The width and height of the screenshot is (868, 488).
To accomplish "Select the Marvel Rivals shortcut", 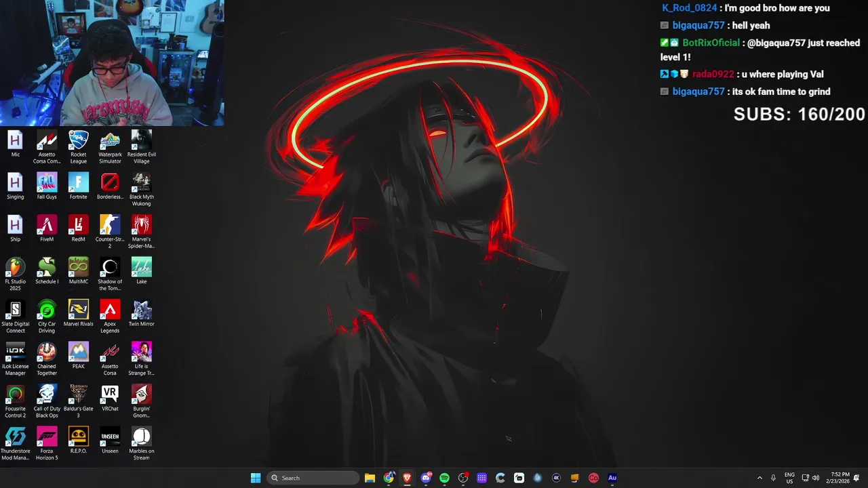I will point(79,313).
